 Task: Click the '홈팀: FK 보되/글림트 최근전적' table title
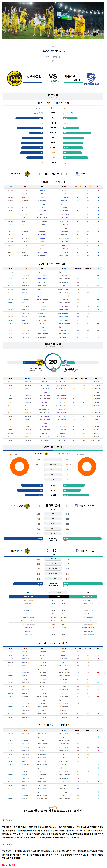point(53,182)
